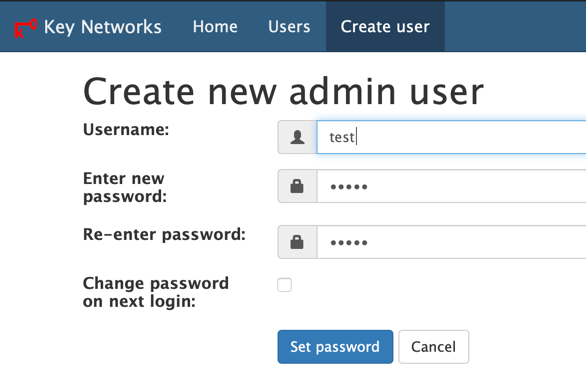Click the Enter new password label

[125, 187]
